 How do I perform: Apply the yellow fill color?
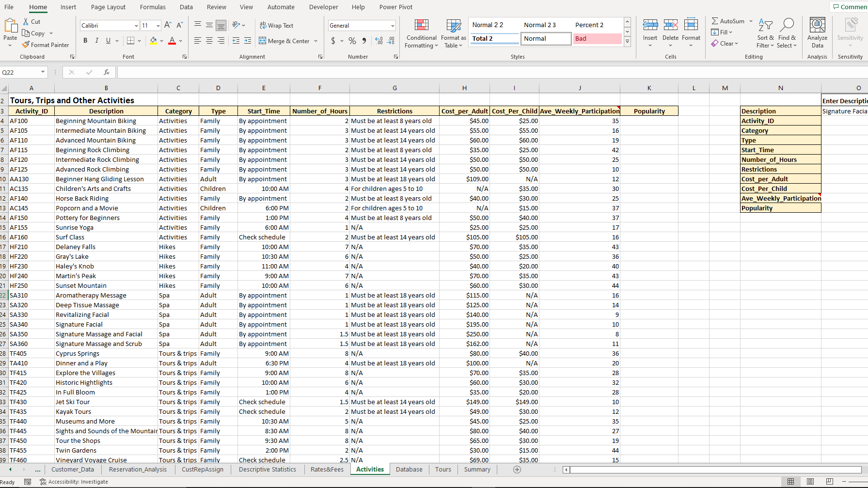tap(153, 41)
